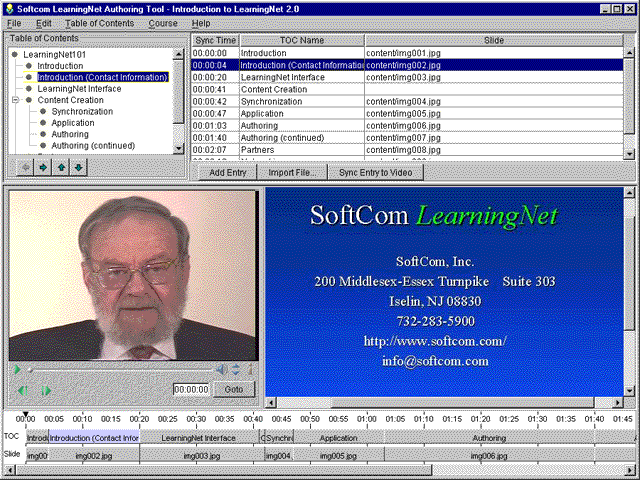Collapse the Content Creation tree node
This screenshot has width=640, height=480.
pyautogui.click(x=15, y=100)
